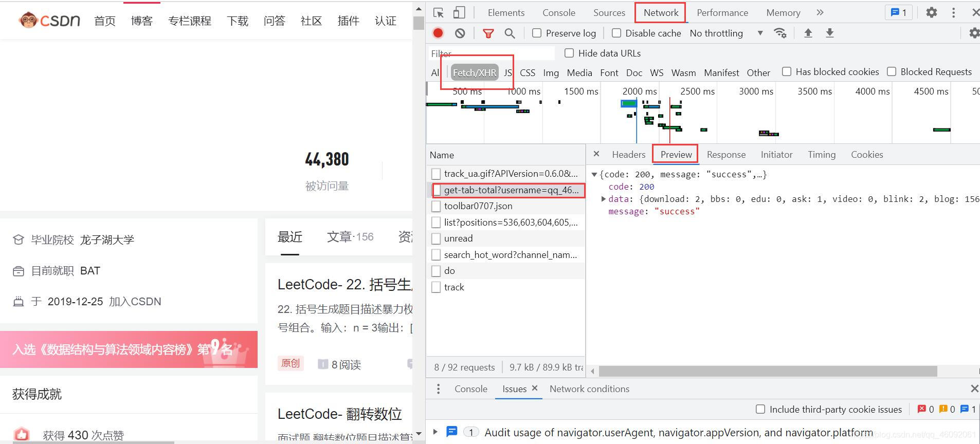Click the audit issue message icon
Image resolution: width=980 pixels, height=444 pixels.
[x=452, y=432]
